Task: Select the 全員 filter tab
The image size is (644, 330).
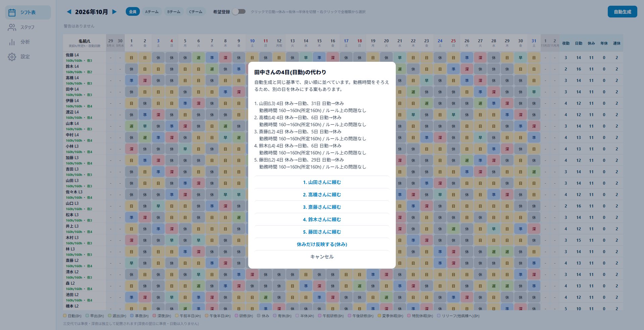Action: point(133,12)
